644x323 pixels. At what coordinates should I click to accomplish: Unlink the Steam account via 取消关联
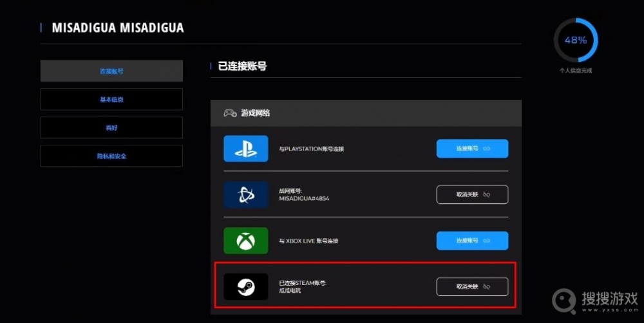pyautogui.click(x=472, y=286)
